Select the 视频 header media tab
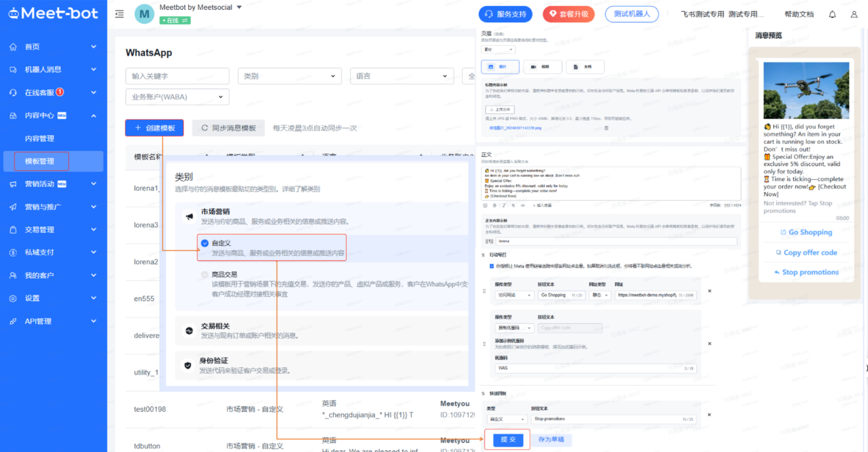The width and height of the screenshot is (868, 452). [542, 67]
